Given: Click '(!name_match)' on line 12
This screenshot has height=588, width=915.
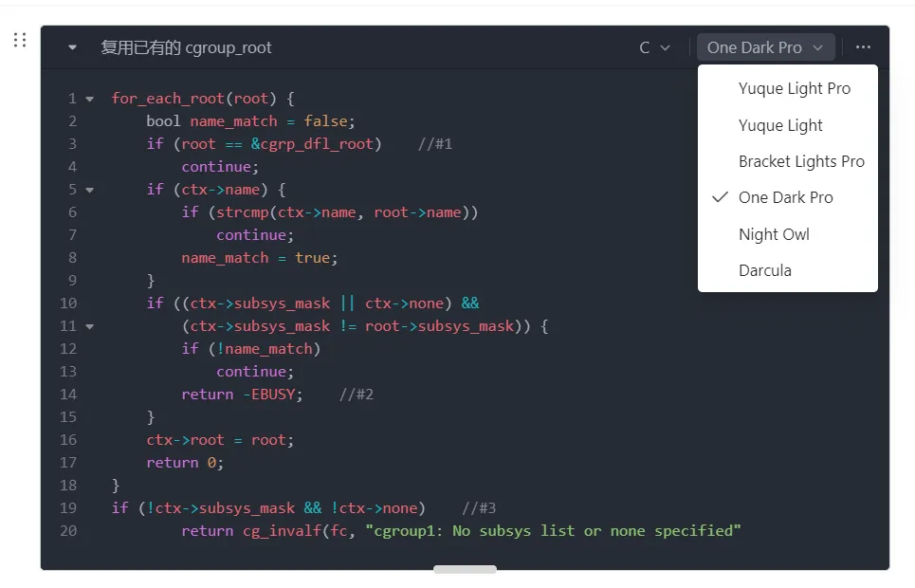Looking at the screenshot, I should point(265,349).
